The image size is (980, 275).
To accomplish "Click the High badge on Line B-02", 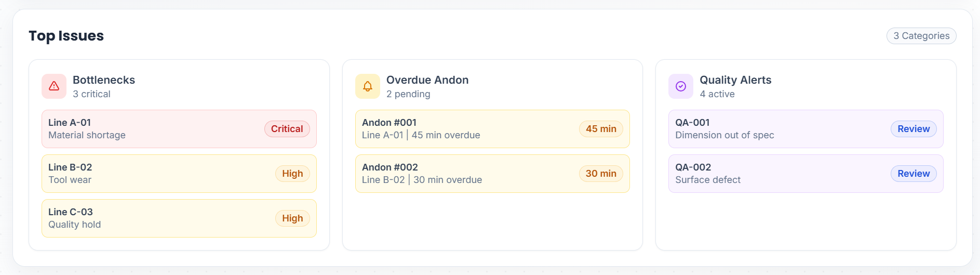I will (292, 174).
